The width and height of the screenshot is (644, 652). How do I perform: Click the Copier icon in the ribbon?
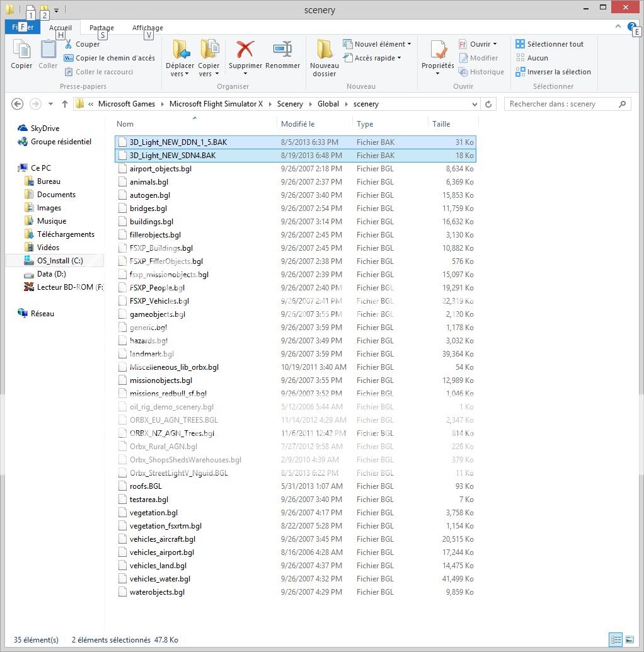pyautogui.click(x=21, y=50)
